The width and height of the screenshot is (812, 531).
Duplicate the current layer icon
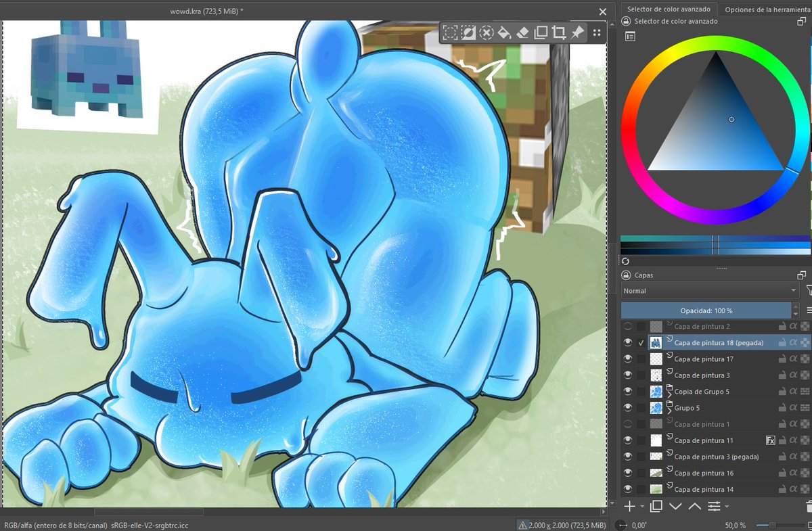point(656,506)
